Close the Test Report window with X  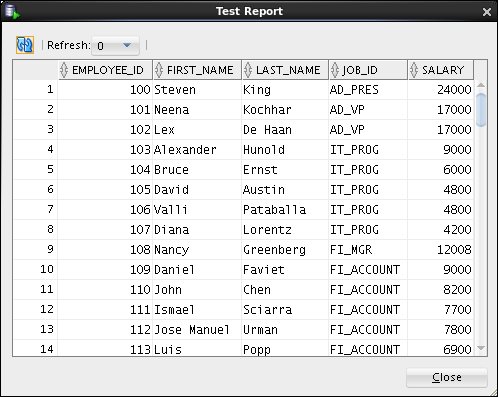click(x=487, y=12)
